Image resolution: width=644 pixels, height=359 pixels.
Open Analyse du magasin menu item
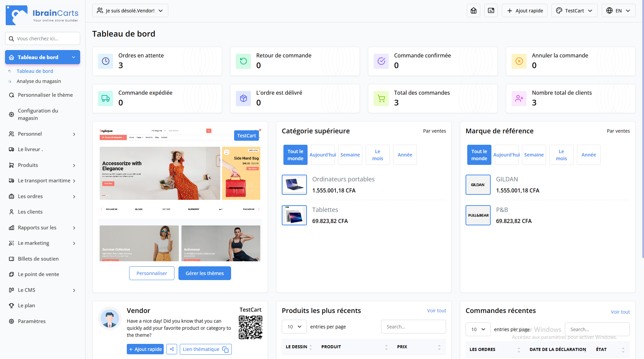(x=39, y=81)
